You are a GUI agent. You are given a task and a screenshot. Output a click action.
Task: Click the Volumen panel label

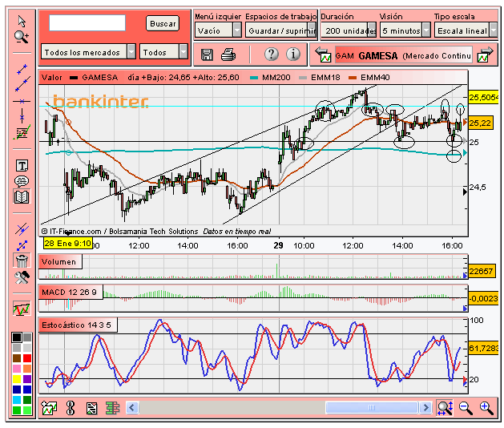[60, 262]
